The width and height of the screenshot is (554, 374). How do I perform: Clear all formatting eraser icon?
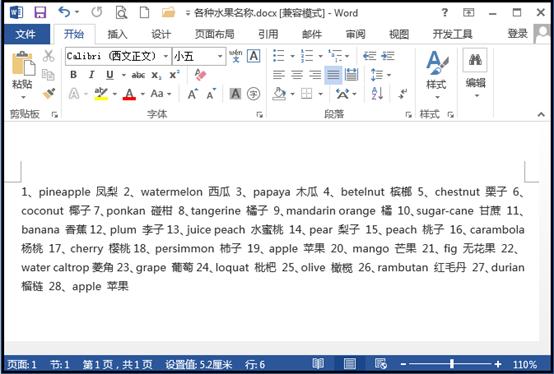(x=200, y=75)
